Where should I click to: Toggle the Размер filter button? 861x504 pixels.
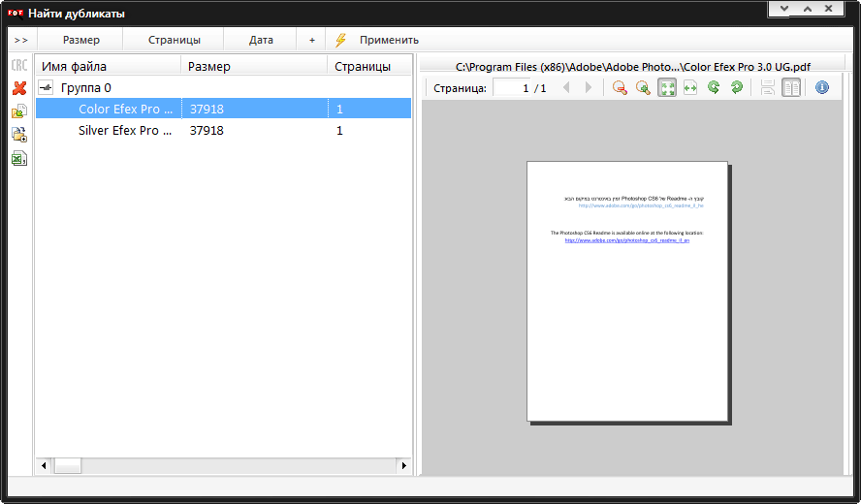[81, 40]
